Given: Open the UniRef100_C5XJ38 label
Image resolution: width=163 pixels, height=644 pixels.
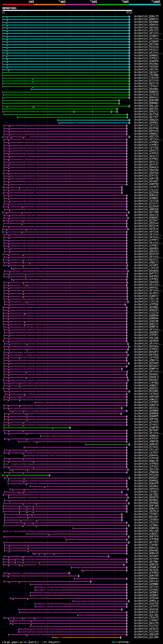Looking at the screenshot, I should pos(146,299).
